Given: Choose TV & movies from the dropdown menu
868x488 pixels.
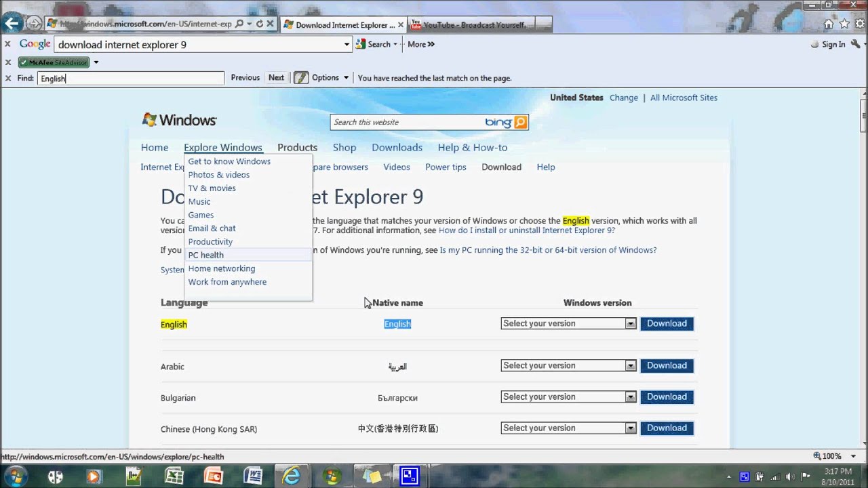Looking at the screenshot, I should (212, 188).
